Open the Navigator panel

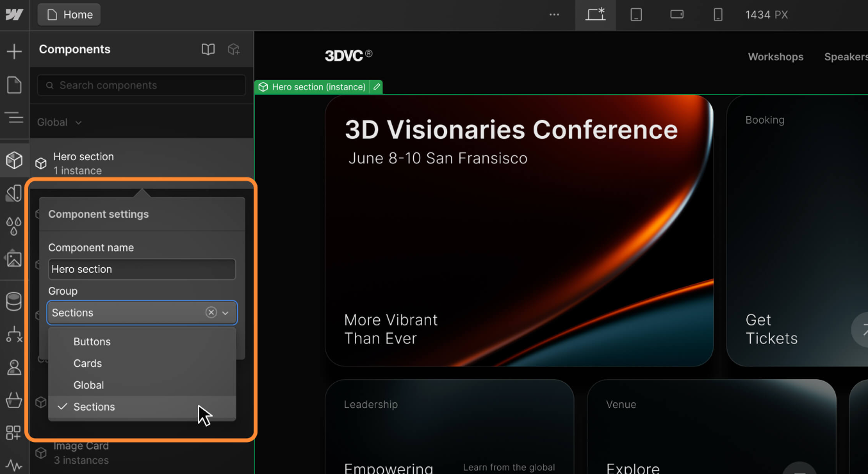point(14,118)
